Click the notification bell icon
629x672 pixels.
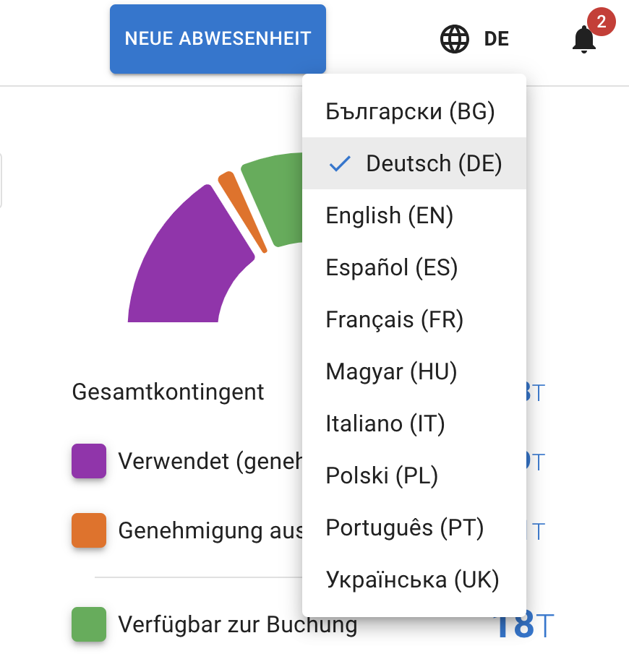[x=584, y=40]
